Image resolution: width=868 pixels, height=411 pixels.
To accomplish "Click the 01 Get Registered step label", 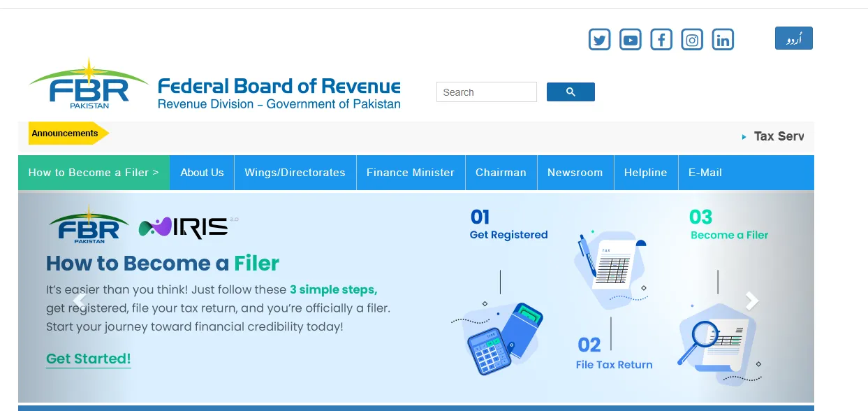I will tap(509, 224).
